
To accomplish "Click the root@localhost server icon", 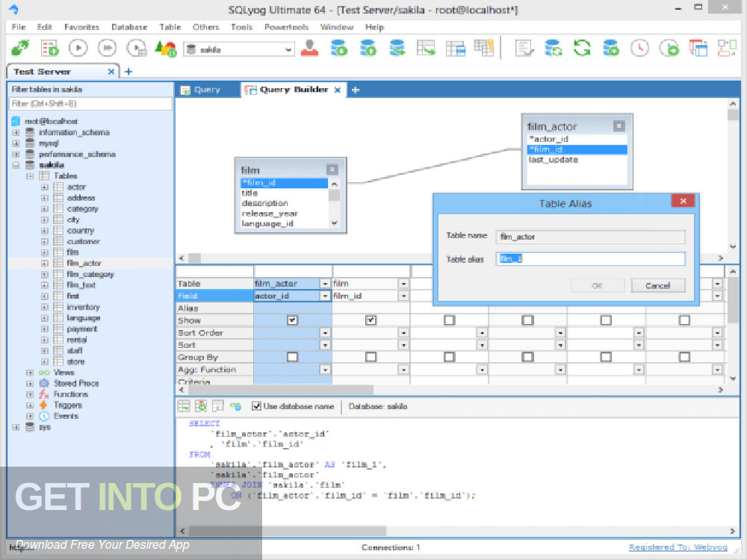I will click(x=16, y=121).
